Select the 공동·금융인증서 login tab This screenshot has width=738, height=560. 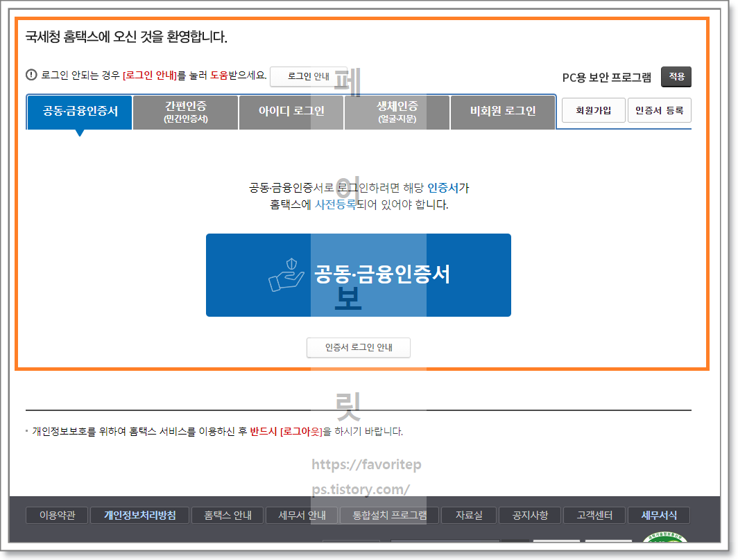click(80, 112)
